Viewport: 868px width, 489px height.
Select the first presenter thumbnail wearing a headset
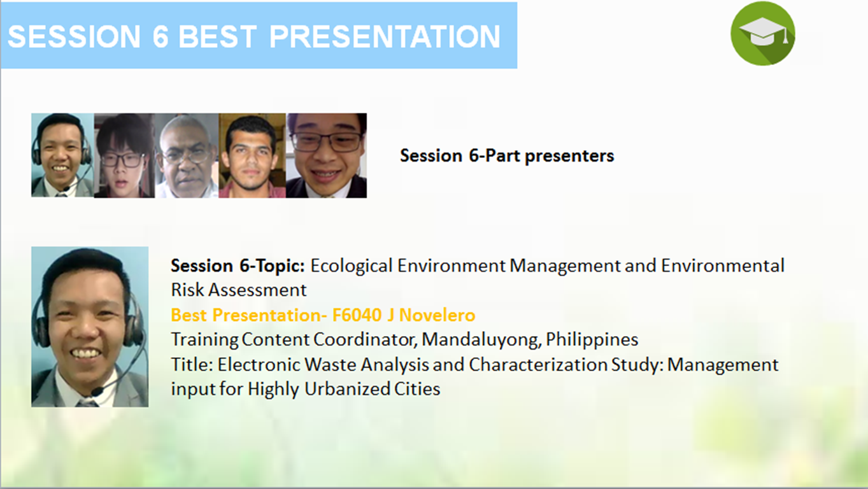pyautogui.click(x=62, y=155)
